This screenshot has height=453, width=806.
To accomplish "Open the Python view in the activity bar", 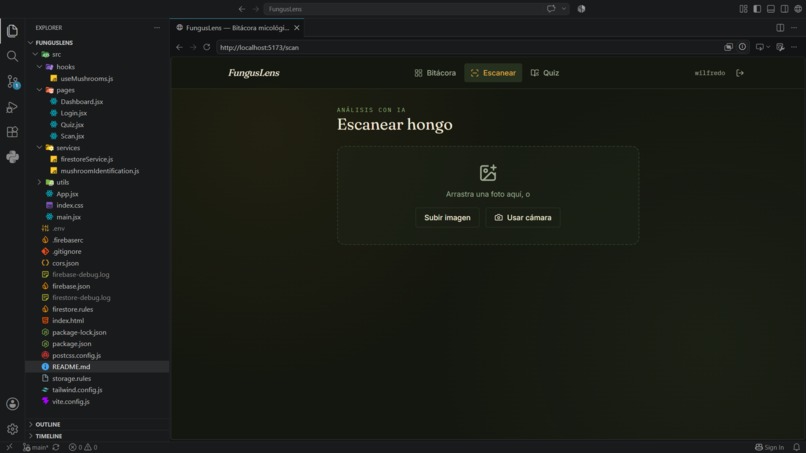I will point(12,157).
